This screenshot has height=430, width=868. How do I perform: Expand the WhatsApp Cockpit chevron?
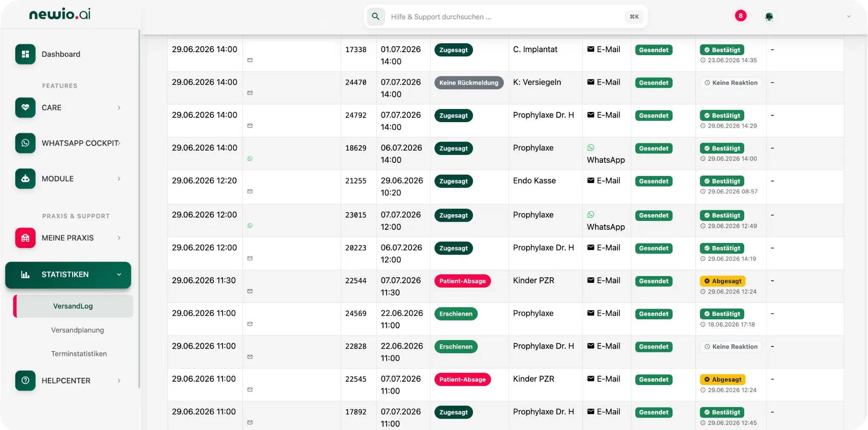(120, 143)
